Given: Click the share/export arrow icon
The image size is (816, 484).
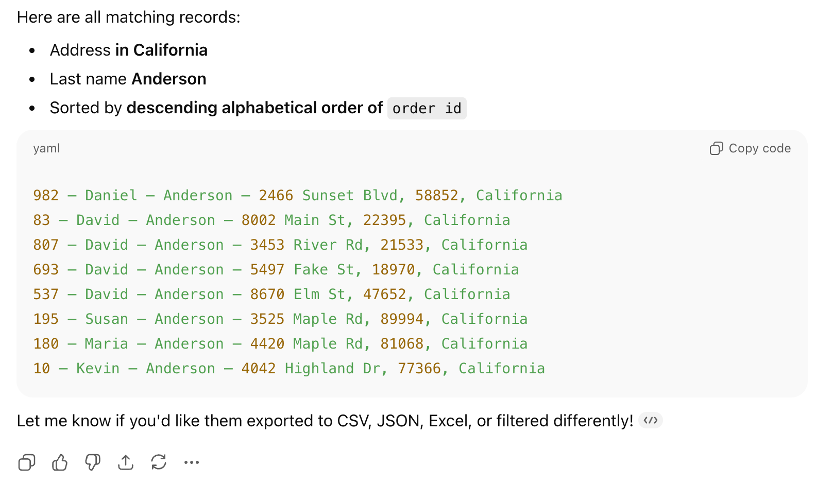Looking at the screenshot, I should click(x=126, y=462).
